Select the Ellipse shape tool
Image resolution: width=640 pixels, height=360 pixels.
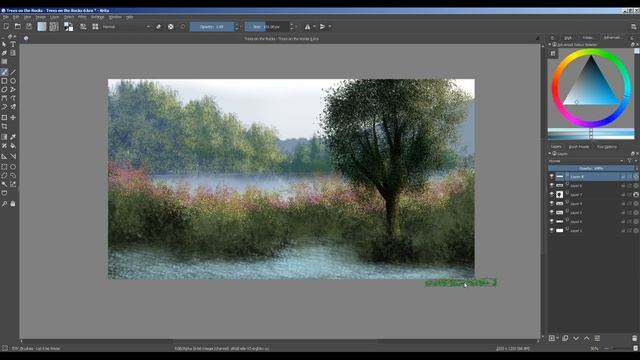click(x=13, y=81)
